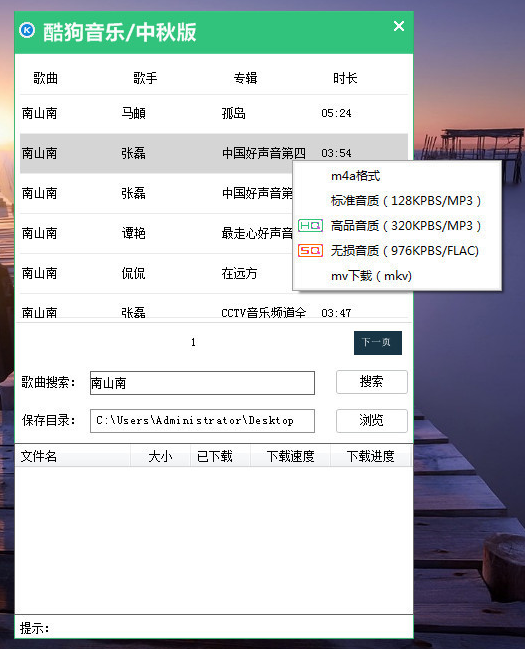525x649 pixels.
Task: Click the KuGou logo icon in title bar
Action: coord(27,30)
